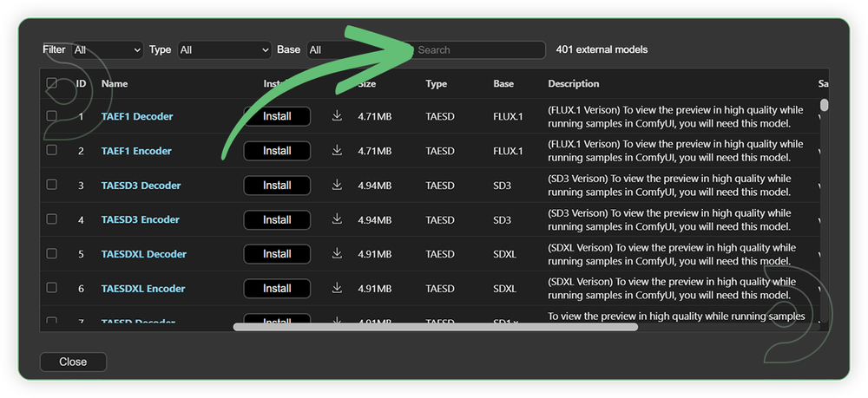868x398 pixels.
Task: Click download icon for TAESDXL Encoder
Action: [337, 288]
